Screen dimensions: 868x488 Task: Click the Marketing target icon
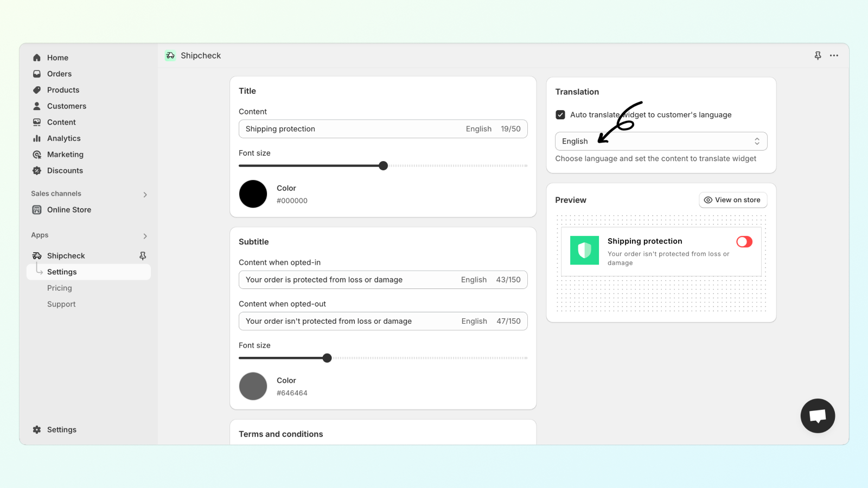(x=37, y=155)
